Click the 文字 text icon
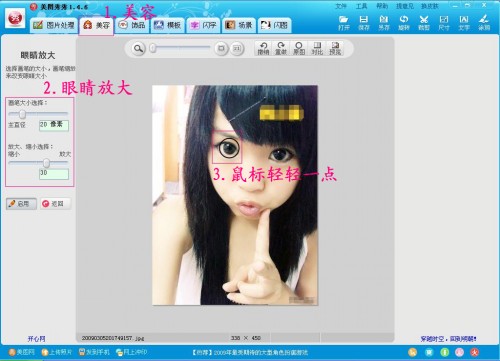500x361 pixels. 464,23
